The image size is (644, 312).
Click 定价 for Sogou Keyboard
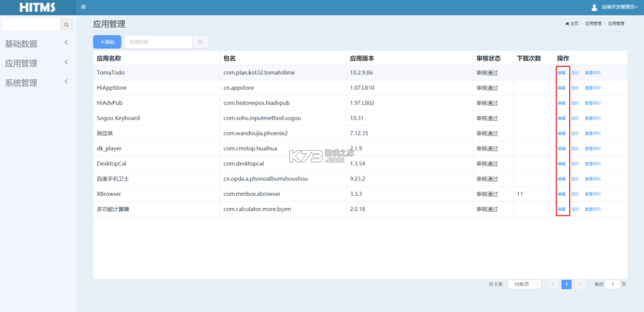pos(575,118)
